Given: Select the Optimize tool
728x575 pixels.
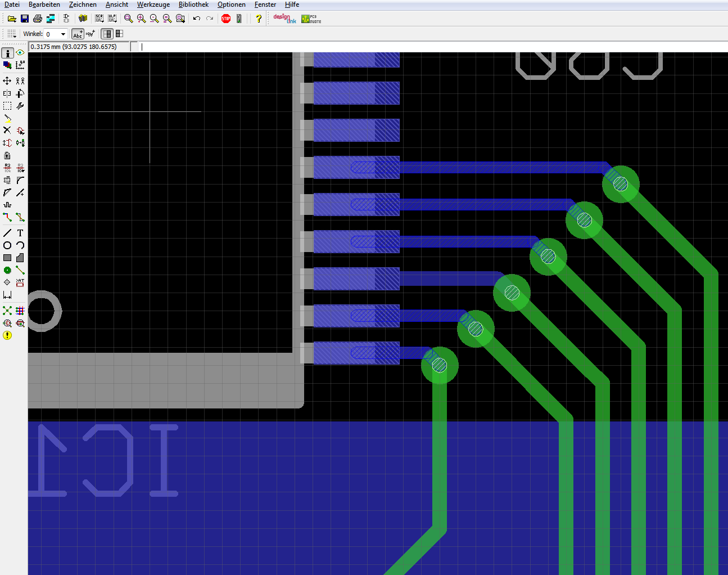Looking at the screenshot, I should [x=20, y=192].
